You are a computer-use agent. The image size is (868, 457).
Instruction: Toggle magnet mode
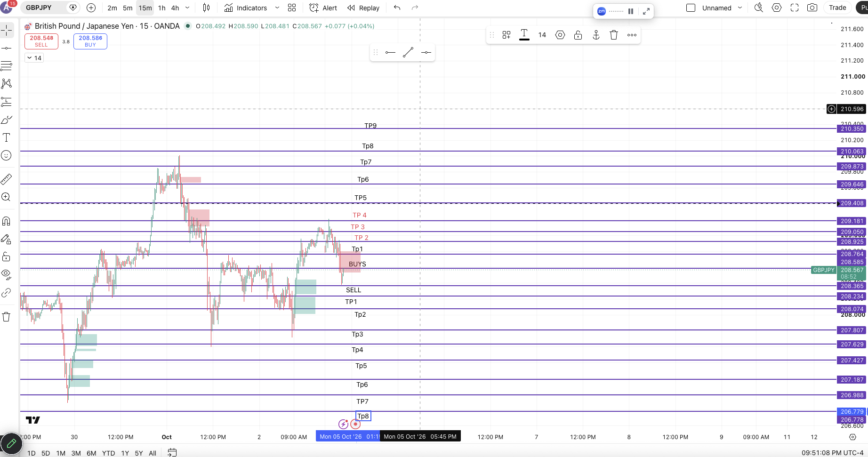pos(7,221)
